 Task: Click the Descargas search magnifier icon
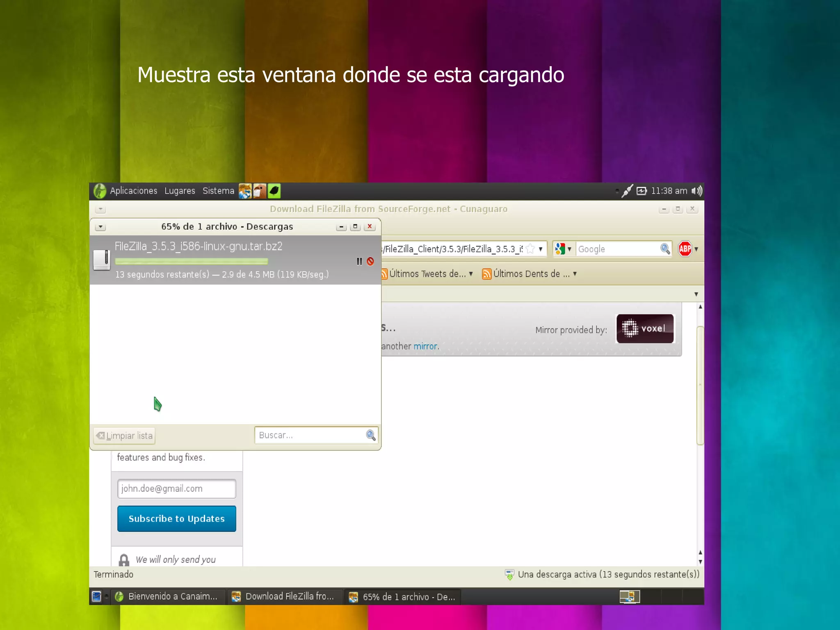[x=371, y=435]
